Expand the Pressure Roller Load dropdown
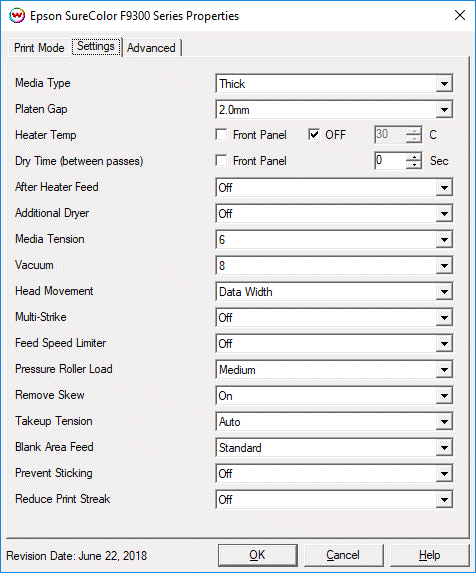 pos(334,369)
